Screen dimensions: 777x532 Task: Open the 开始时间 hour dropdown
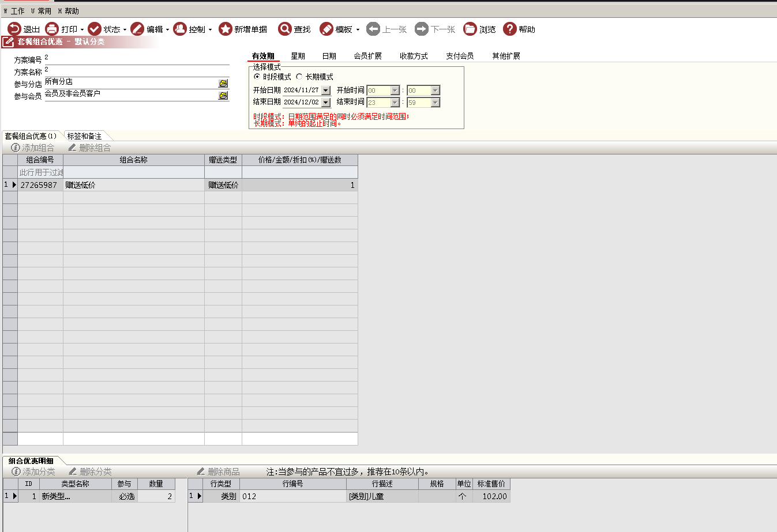click(x=395, y=90)
